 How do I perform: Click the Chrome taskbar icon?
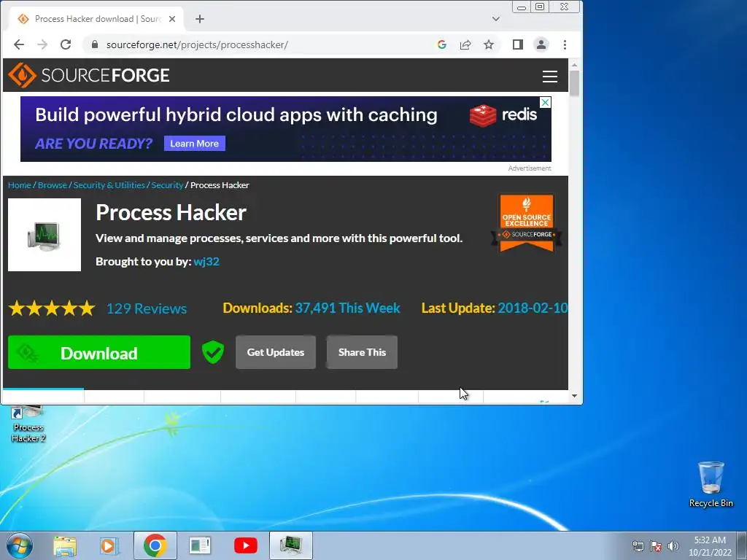[x=155, y=545]
